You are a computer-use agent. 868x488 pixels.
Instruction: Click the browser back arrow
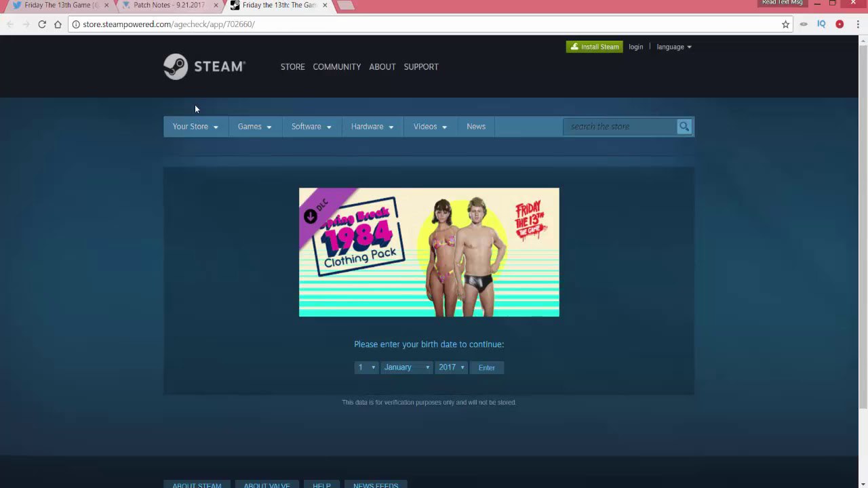[9, 24]
